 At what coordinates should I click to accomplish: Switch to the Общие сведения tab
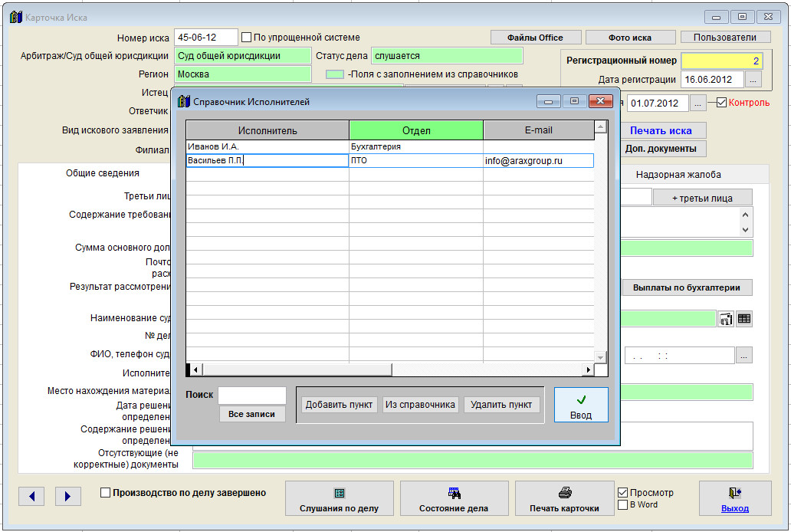[x=102, y=173]
